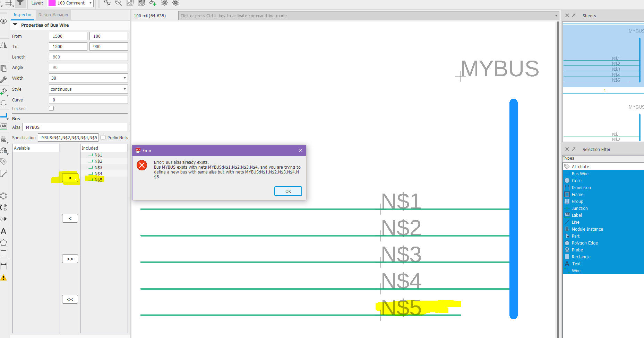
Task: Click the magenta layer color swatch
Action: 52,3
